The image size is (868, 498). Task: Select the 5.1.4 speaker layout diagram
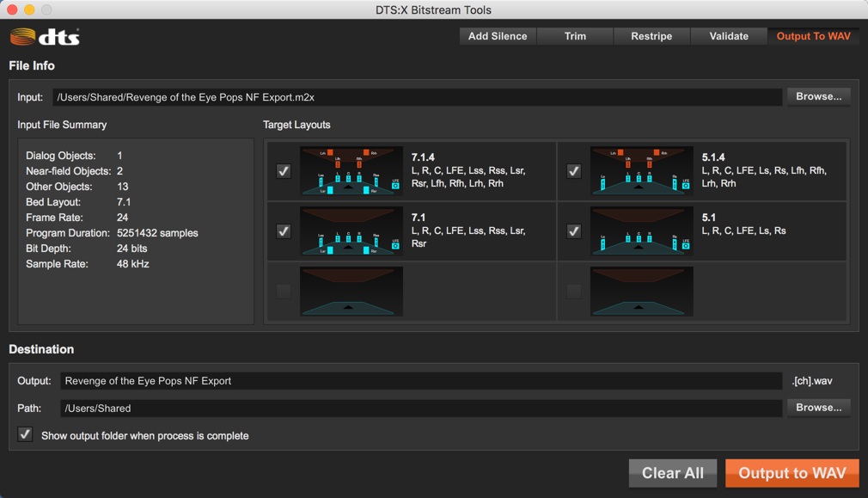click(x=641, y=171)
